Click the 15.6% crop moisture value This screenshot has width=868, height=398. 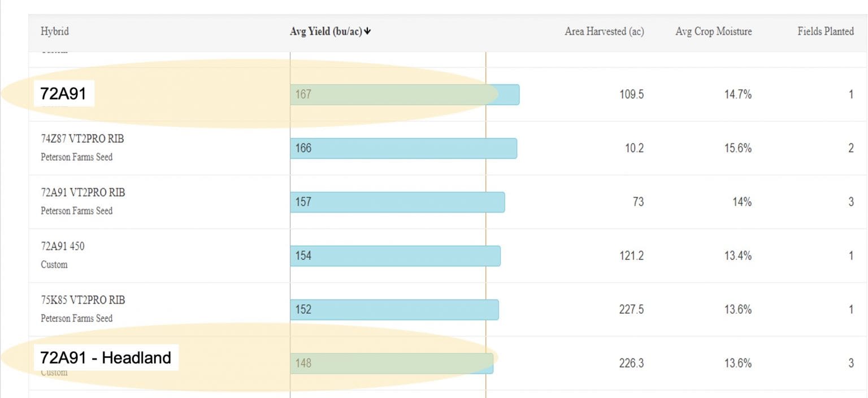point(737,148)
